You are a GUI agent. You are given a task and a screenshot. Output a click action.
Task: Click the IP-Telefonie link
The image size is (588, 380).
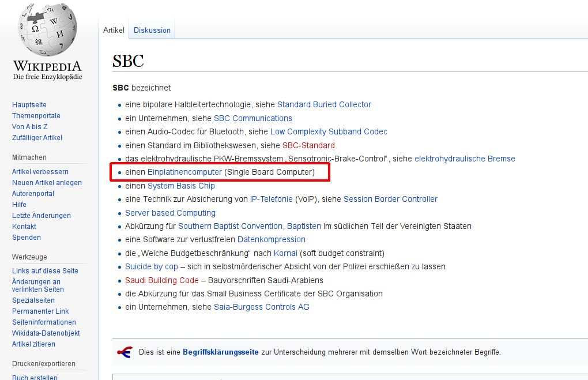pos(271,199)
